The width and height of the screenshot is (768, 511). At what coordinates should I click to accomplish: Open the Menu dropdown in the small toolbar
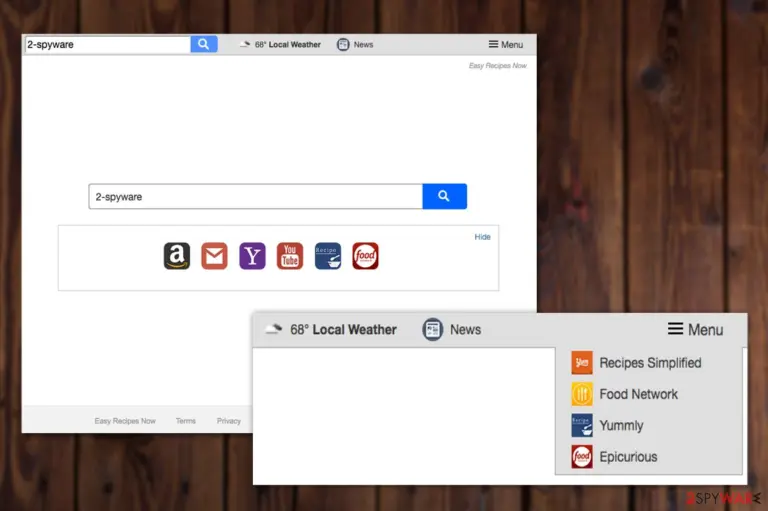pyautogui.click(x=506, y=45)
